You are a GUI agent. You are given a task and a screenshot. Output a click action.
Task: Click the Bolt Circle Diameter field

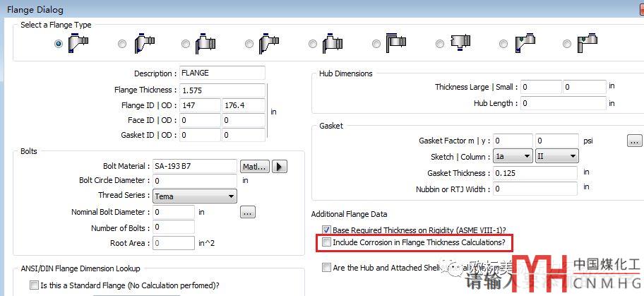(195, 180)
